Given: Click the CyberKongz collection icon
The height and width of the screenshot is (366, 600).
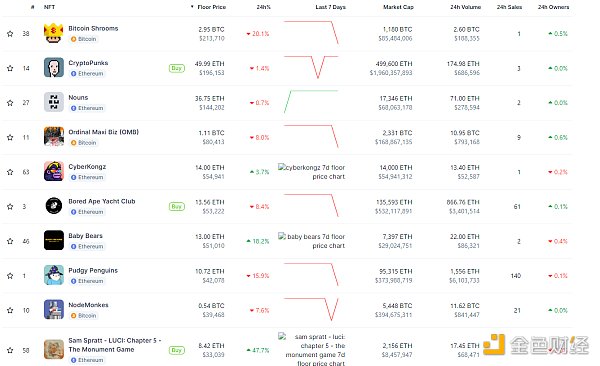Looking at the screenshot, I should pos(54,171).
